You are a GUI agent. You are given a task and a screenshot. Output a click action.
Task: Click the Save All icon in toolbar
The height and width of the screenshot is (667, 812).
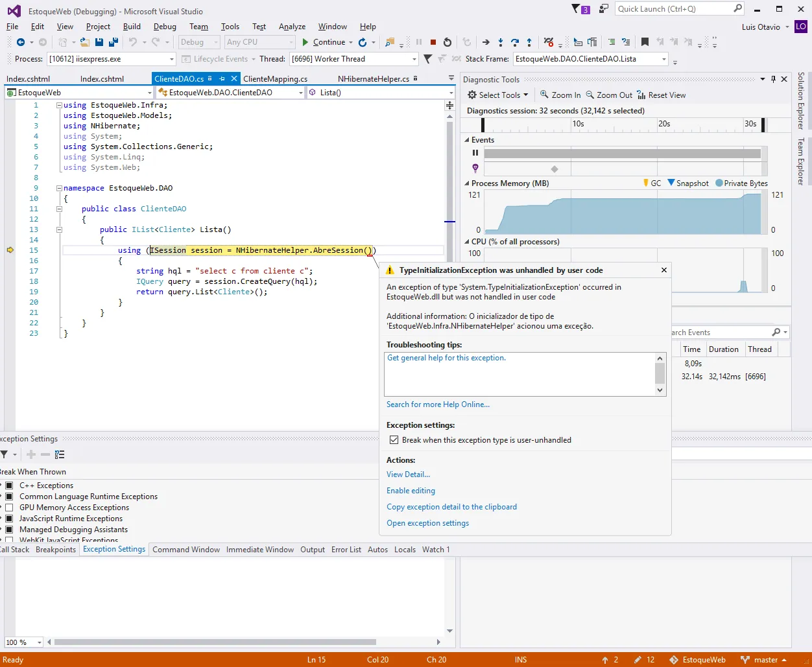pos(113,42)
